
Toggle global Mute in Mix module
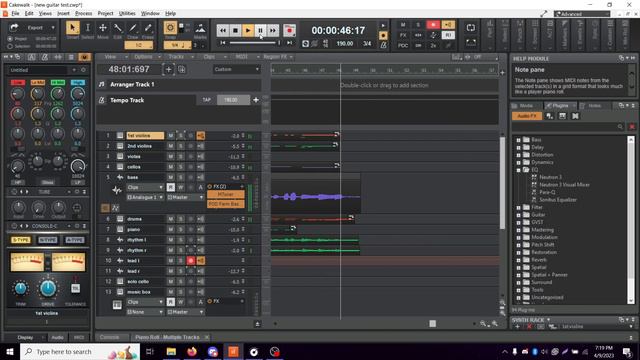[403, 25]
